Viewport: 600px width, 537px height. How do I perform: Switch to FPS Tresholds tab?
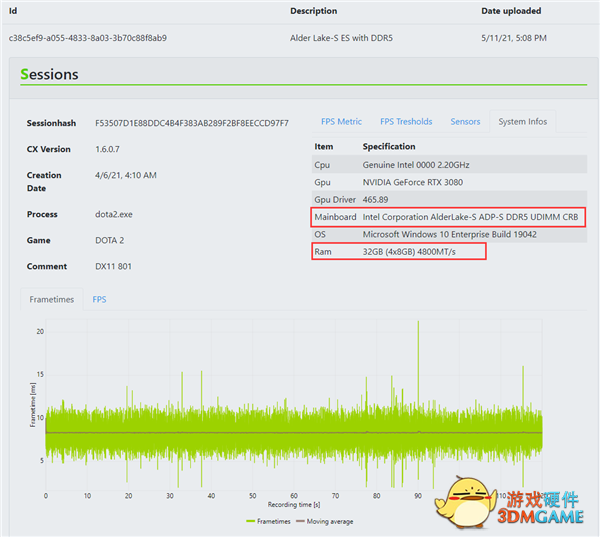tap(406, 122)
